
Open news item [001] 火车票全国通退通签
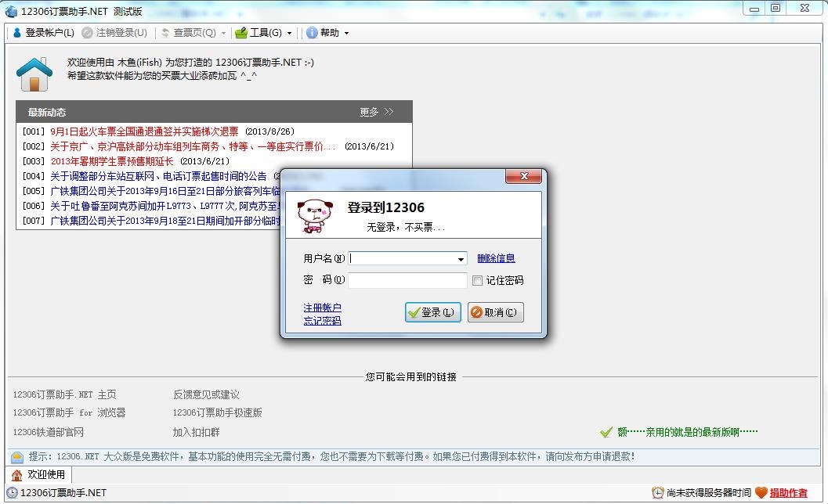point(144,131)
